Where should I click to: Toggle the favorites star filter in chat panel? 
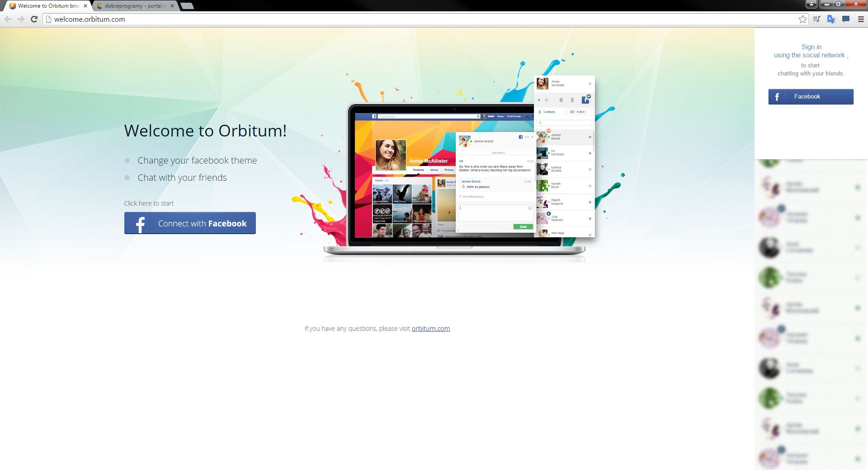pyautogui.click(x=547, y=100)
